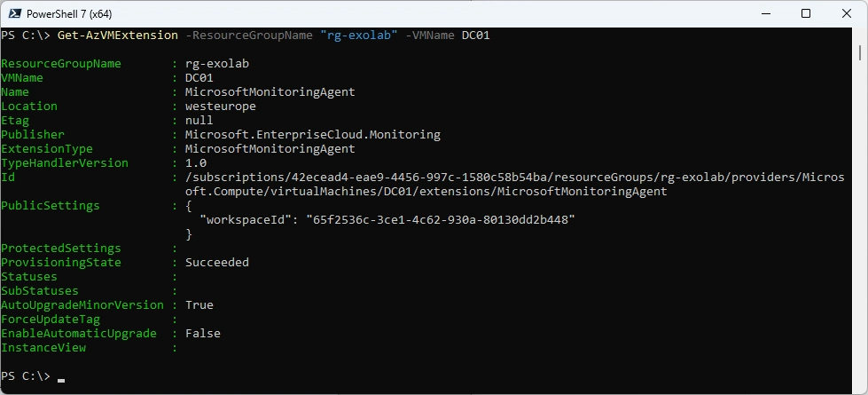Image resolution: width=868 pixels, height=395 pixels.
Task: Click the AutoUpgradeMinorVersion value True
Action: coord(199,304)
